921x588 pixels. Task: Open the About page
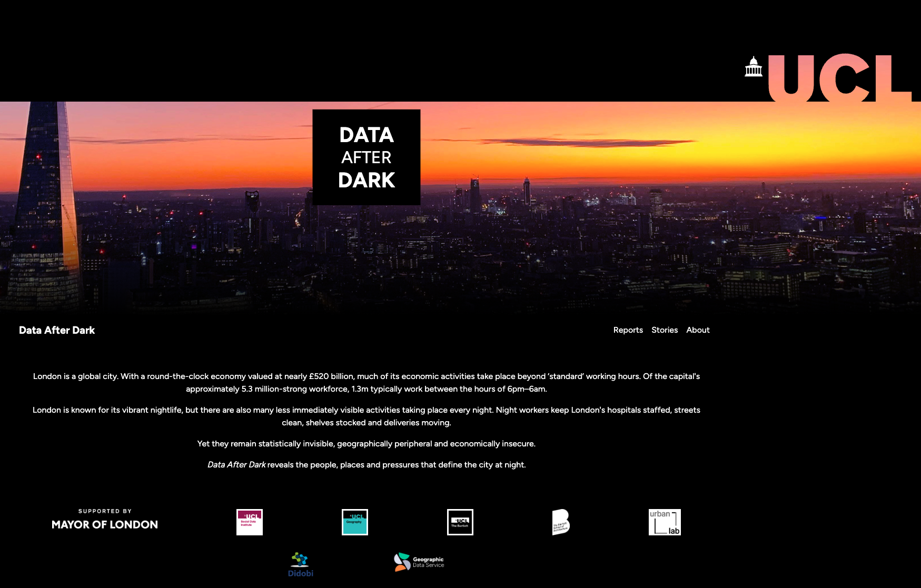click(698, 330)
